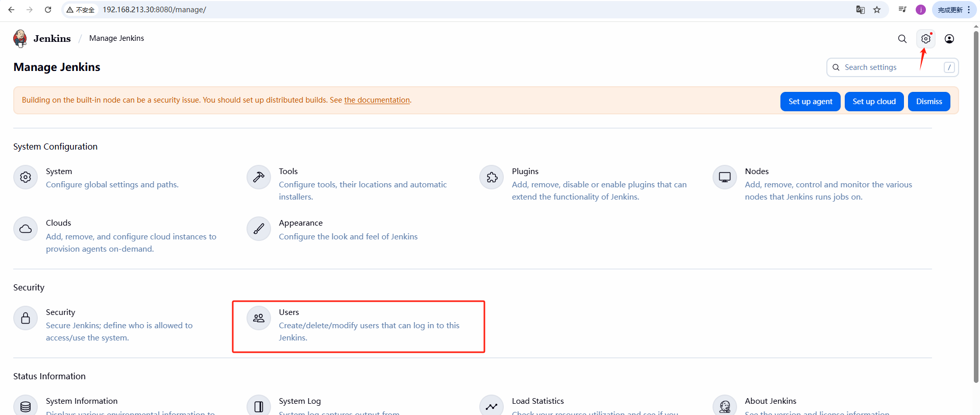The image size is (980, 415).
Task: Click 'Secure Jenkins; define who is allowed' description
Action: pos(119,332)
